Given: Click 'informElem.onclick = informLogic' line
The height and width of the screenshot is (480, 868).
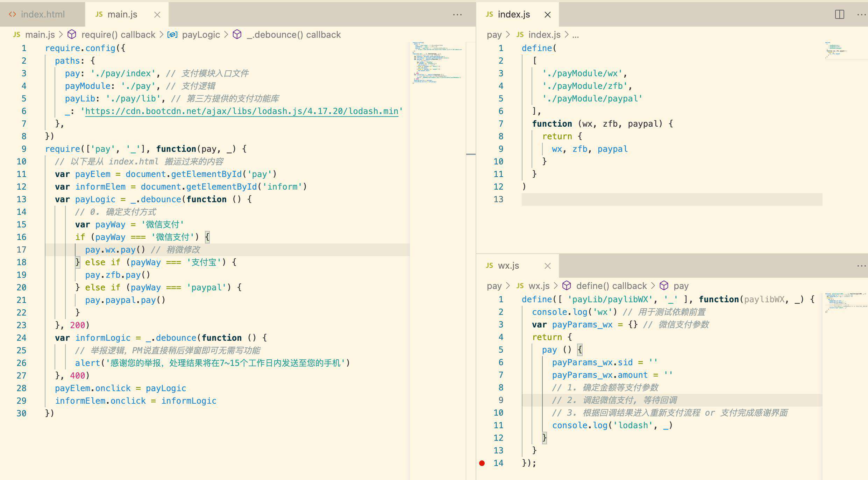Looking at the screenshot, I should (x=136, y=401).
